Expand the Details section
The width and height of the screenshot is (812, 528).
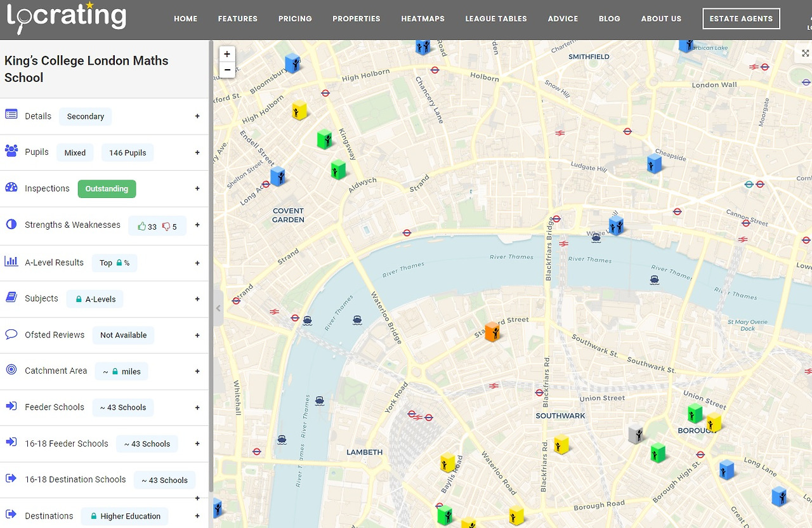point(197,116)
